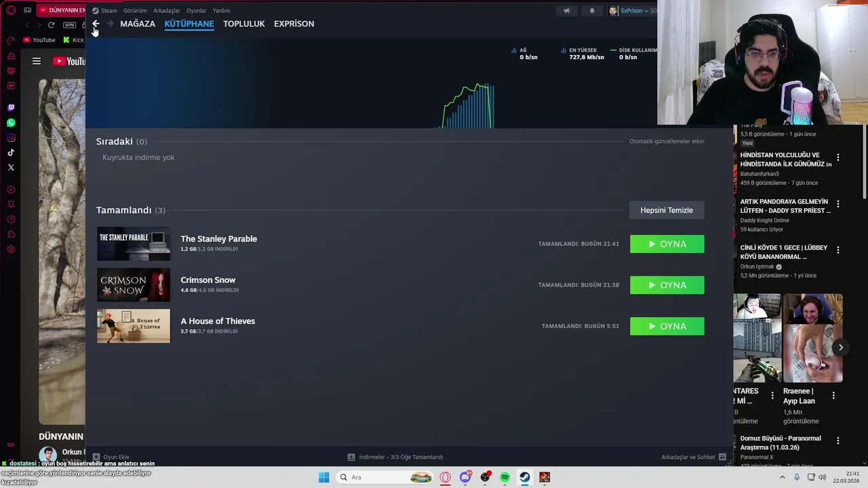868x488 pixels.
Task: Click the İndirmeler download icon in footer
Action: (x=351, y=457)
